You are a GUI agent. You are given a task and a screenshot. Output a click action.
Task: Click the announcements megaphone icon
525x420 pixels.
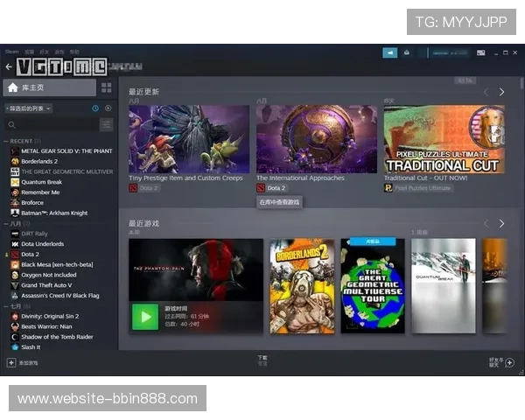click(x=390, y=52)
